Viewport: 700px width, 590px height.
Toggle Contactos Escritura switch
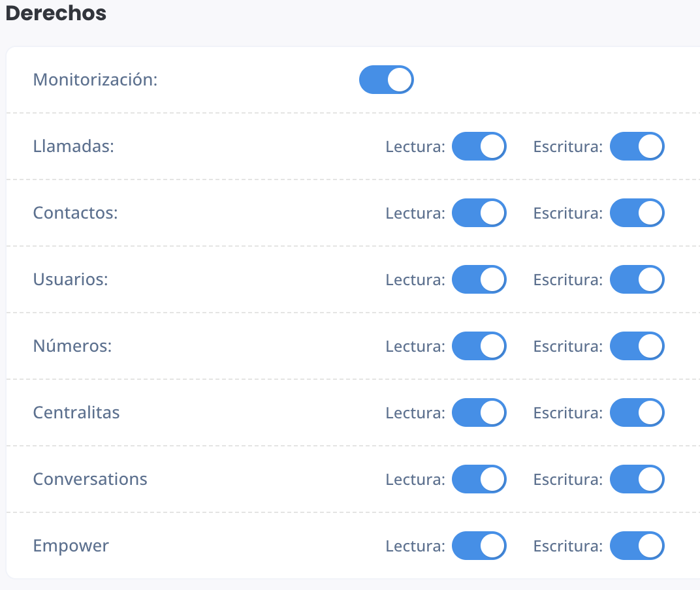pos(637,213)
